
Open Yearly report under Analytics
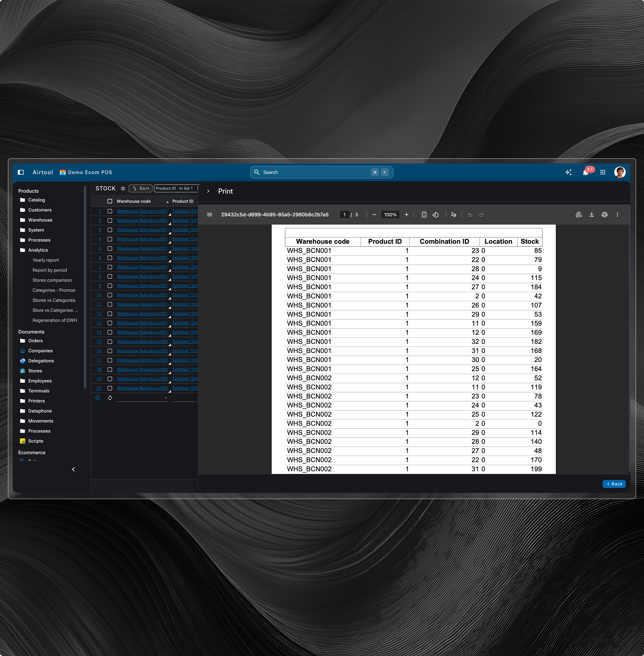46,260
